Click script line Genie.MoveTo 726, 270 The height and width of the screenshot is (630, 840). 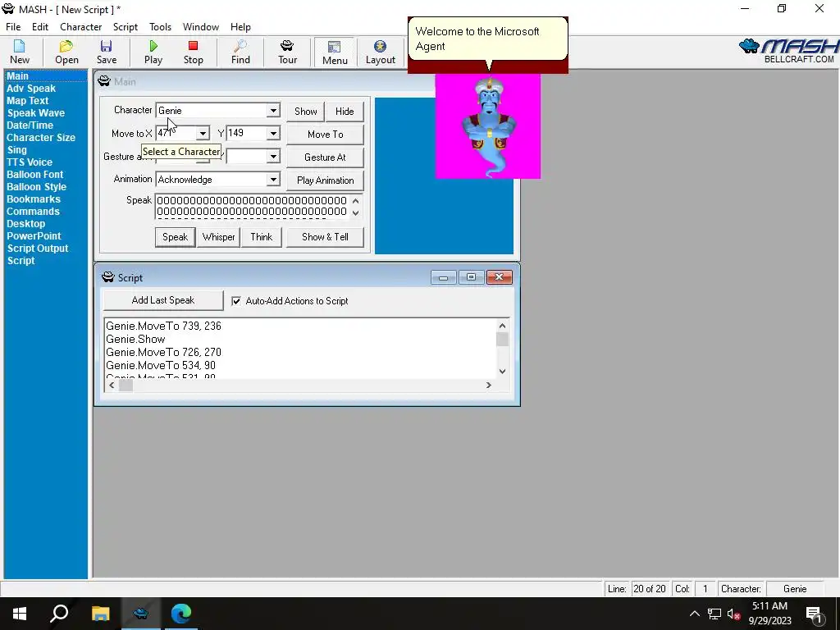[x=163, y=352]
